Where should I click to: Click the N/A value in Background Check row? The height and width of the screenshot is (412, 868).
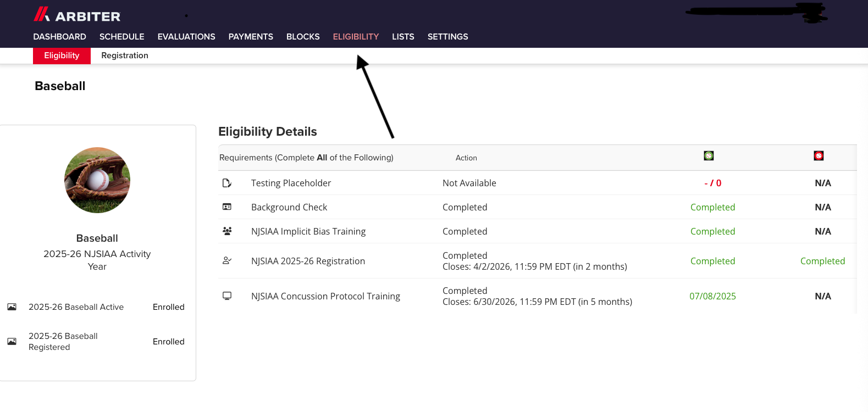point(822,207)
